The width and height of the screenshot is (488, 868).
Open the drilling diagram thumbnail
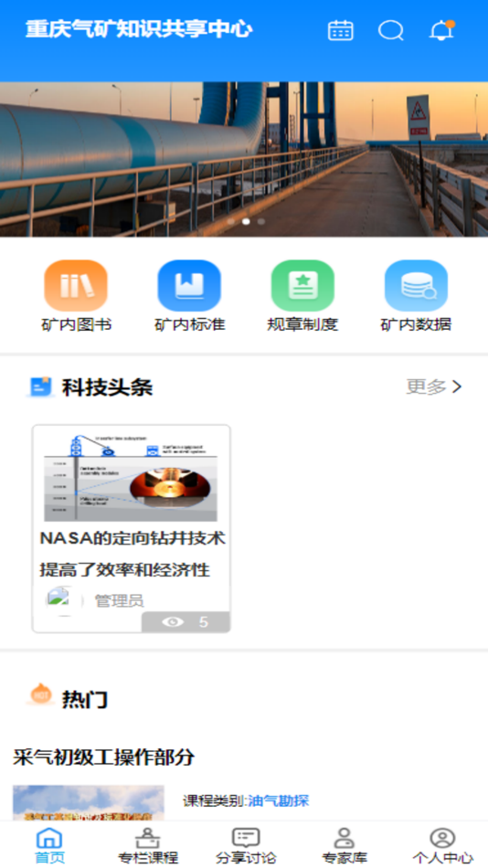[x=131, y=478]
